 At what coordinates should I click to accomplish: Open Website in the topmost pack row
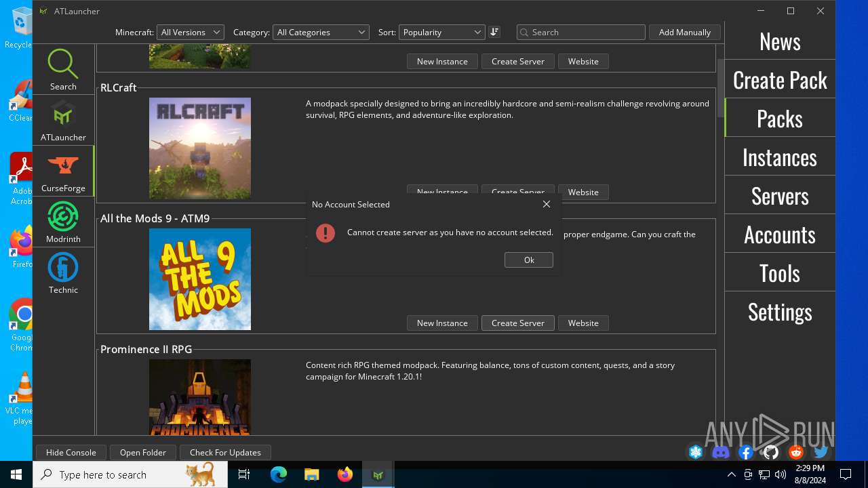tap(583, 61)
